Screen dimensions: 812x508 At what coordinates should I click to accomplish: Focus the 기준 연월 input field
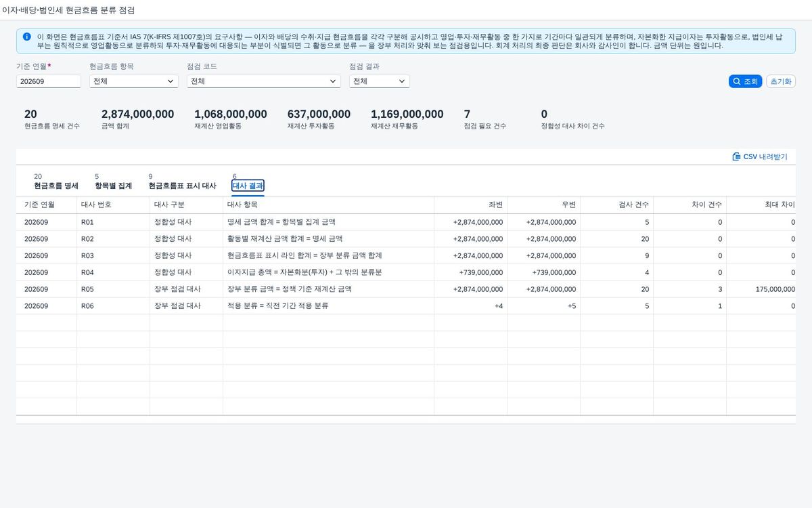(x=49, y=81)
